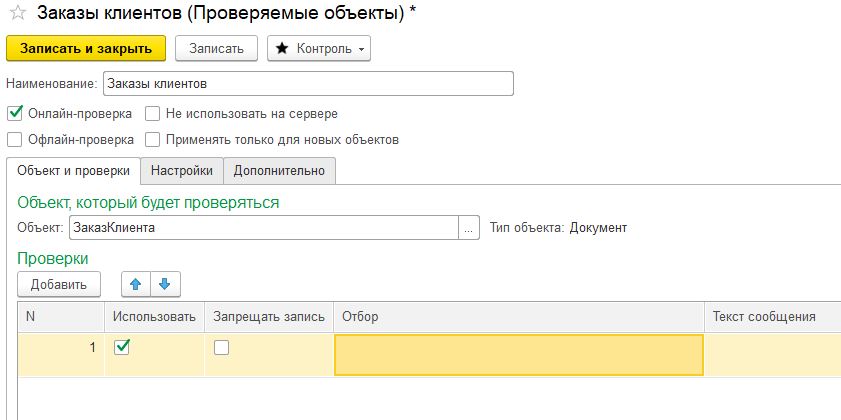The width and height of the screenshot is (841, 420).
Task: Click the black star on Контроль button
Action: pyautogui.click(x=282, y=49)
